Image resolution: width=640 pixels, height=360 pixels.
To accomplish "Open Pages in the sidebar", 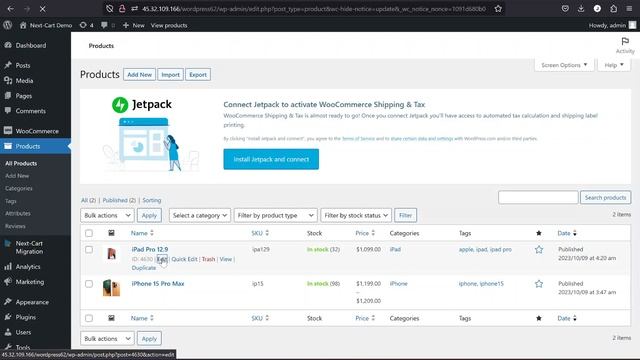I will click(x=24, y=96).
